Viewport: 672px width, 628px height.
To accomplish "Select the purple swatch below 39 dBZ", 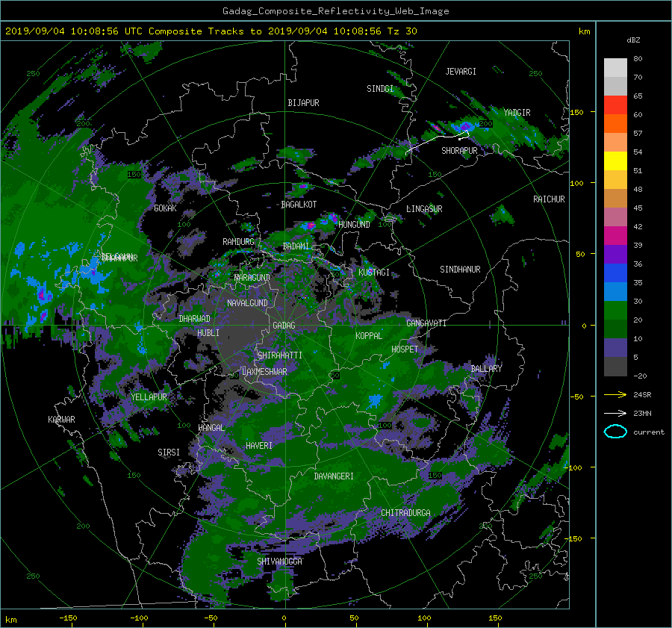I will coord(615,254).
